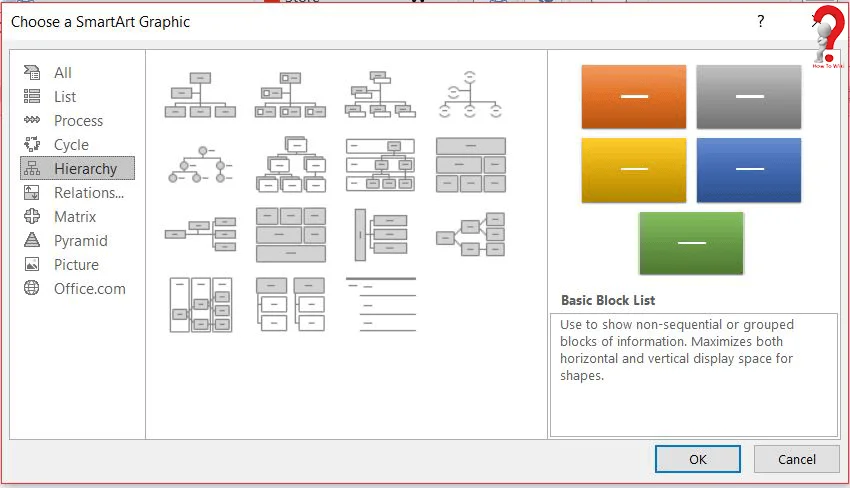Click the Cycle category icon
Screen dimensions: 850x488
[32, 144]
